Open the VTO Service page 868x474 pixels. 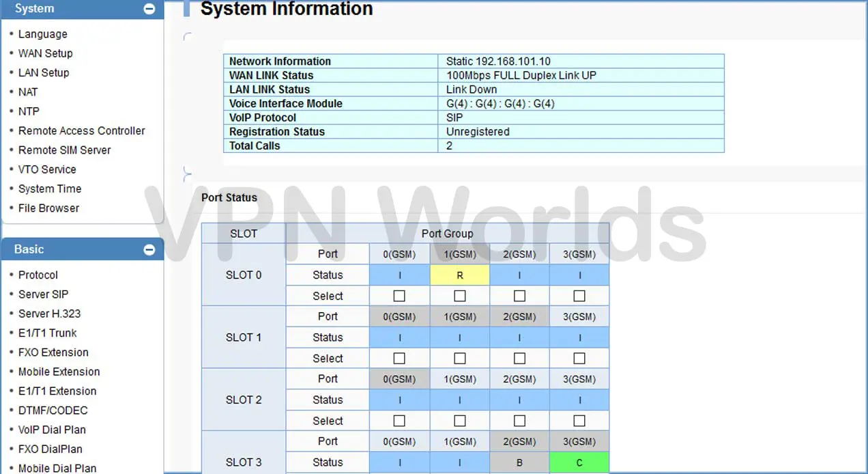47,169
